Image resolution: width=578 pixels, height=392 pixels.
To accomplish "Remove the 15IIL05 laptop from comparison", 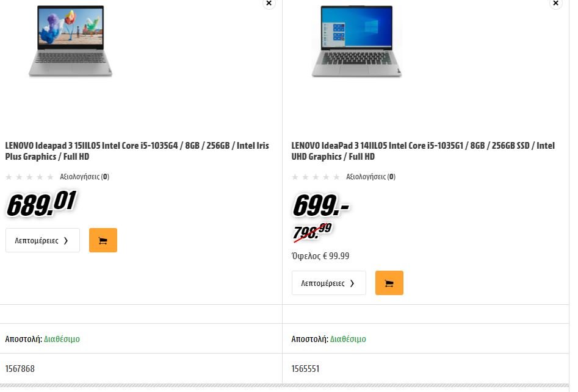I will (x=269, y=3).
